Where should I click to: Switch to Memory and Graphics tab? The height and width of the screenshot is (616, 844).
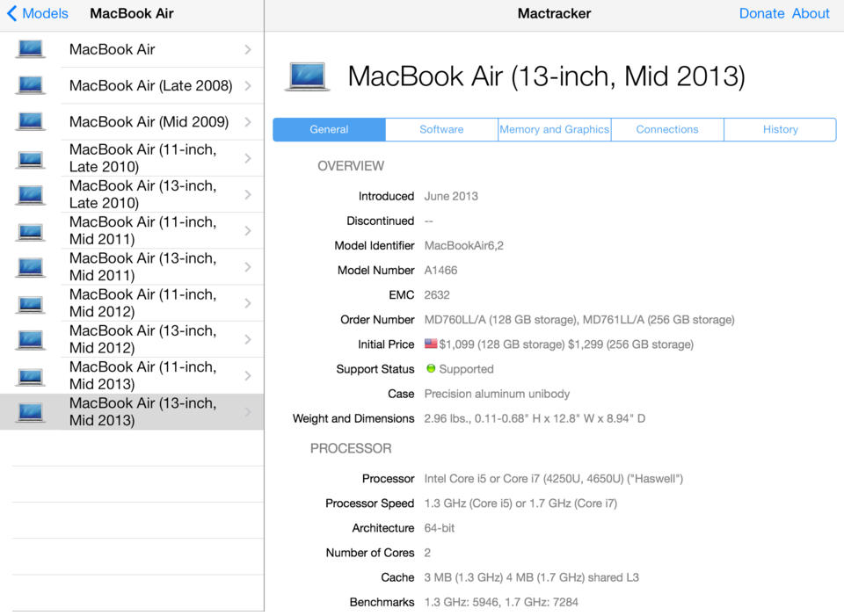(x=554, y=129)
